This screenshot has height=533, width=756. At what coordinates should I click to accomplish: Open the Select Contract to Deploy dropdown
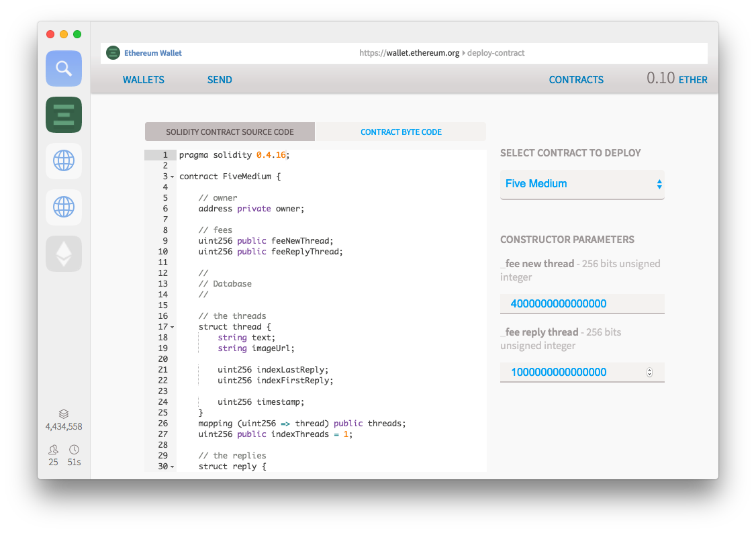pos(582,184)
